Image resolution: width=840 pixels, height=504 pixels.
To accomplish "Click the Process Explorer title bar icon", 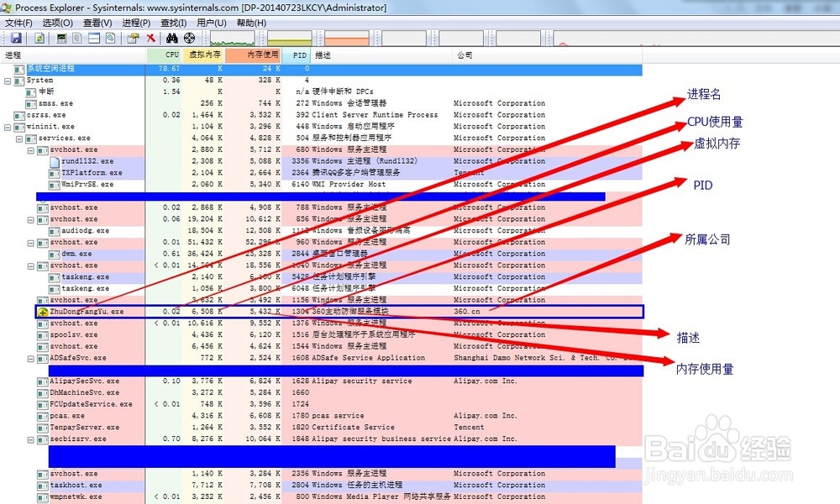I will pos(7,8).
